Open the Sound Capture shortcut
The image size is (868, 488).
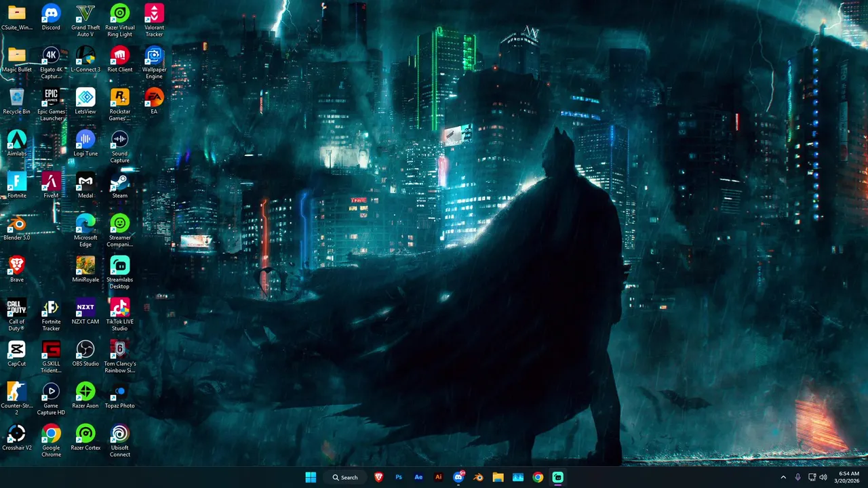120,147
